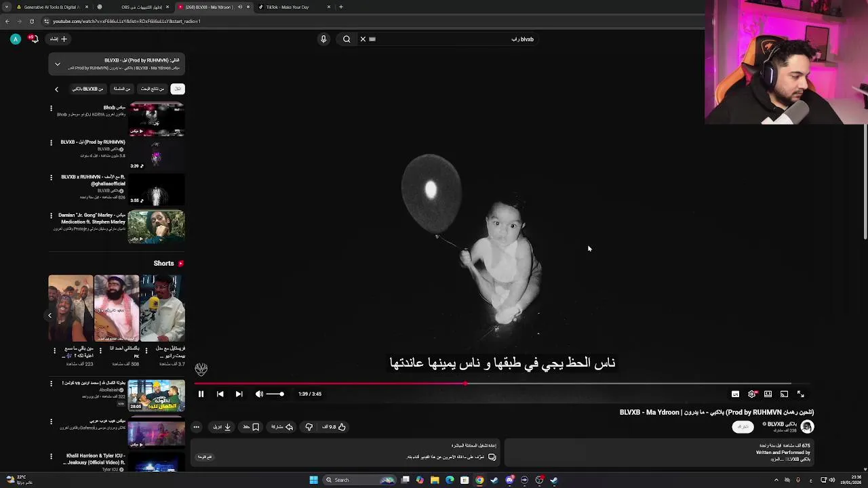Open options for BLVXB x RUHMVN ft. ghaliaofficial
Image resolution: width=868 pixels, height=488 pixels.
click(x=51, y=178)
